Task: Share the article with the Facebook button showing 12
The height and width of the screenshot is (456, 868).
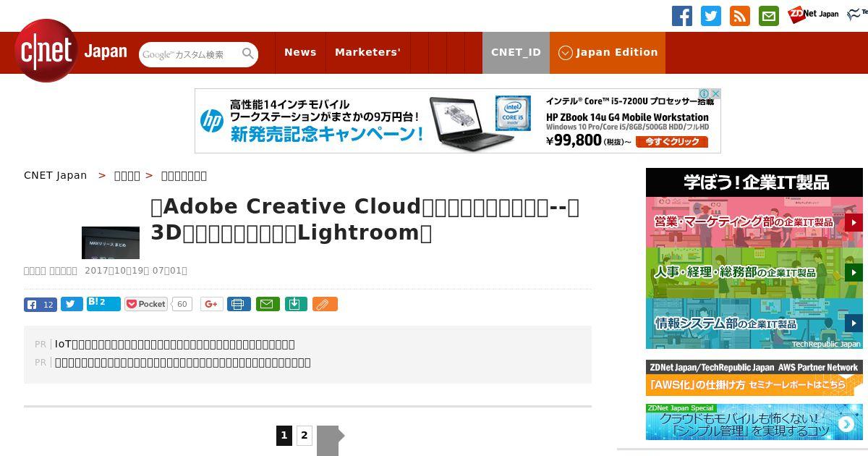Action: pyautogui.click(x=41, y=304)
